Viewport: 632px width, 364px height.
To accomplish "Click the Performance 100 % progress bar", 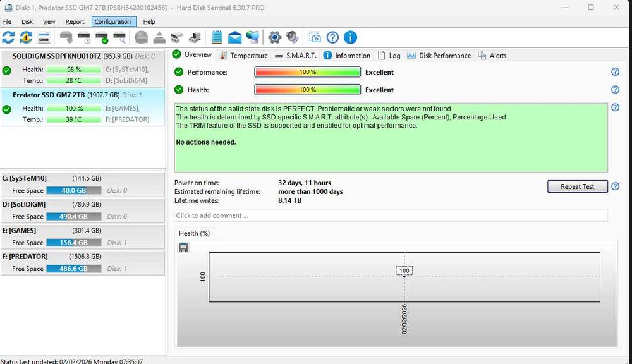I will (x=308, y=72).
